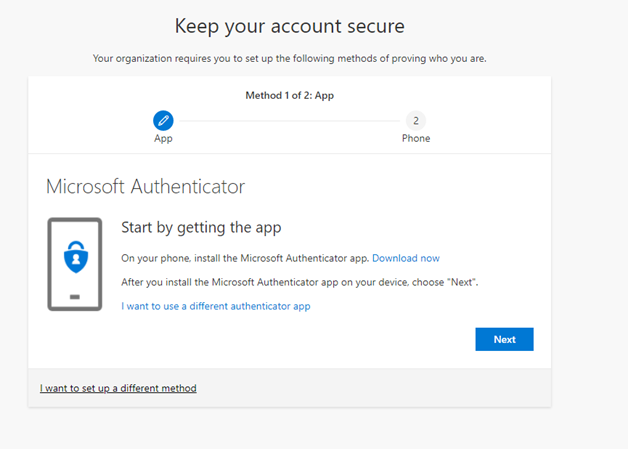Click the 'Method 1 of 2: App' label
Image resolution: width=628 pixels, height=449 pixels.
pyautogui.click(x=290, y=95)
